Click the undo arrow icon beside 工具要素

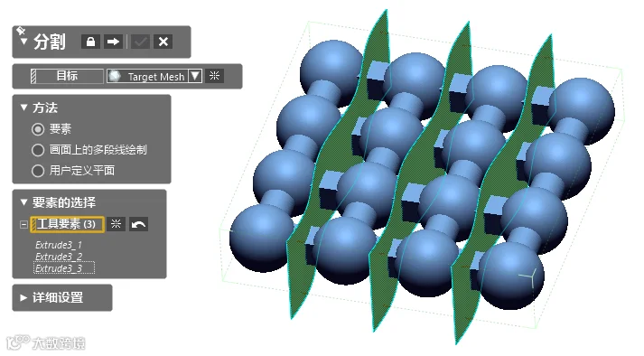138,224
